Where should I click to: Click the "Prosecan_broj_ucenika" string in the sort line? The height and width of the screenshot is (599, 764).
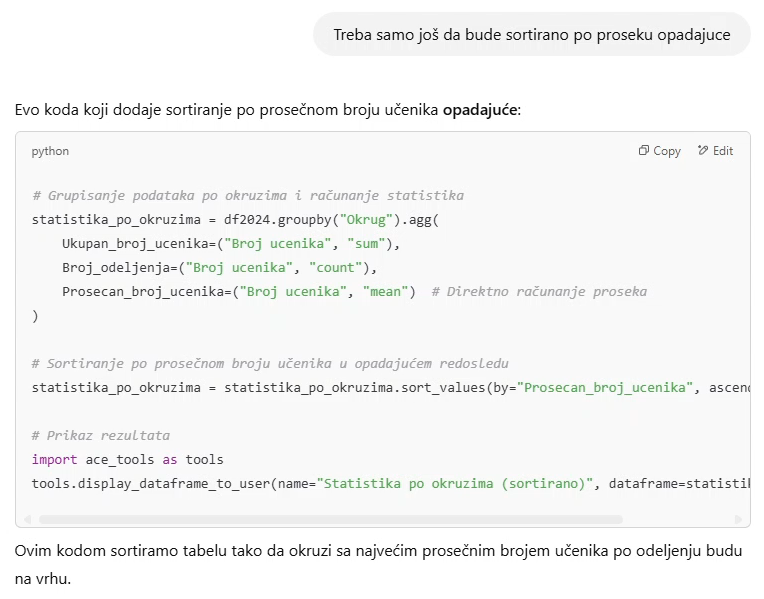(605, 388)
